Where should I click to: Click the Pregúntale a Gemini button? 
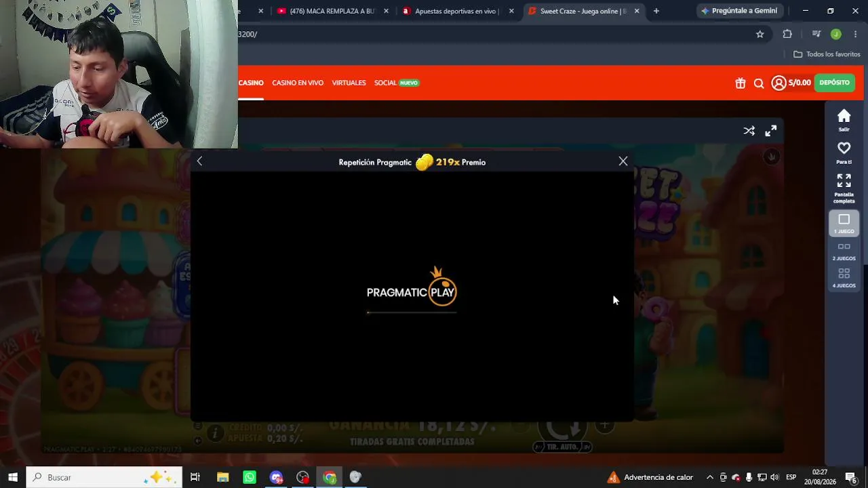740,11
